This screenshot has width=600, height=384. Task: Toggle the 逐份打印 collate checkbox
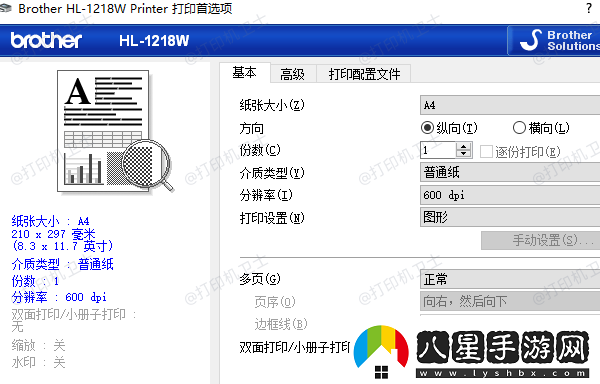[x=486, y=151]
